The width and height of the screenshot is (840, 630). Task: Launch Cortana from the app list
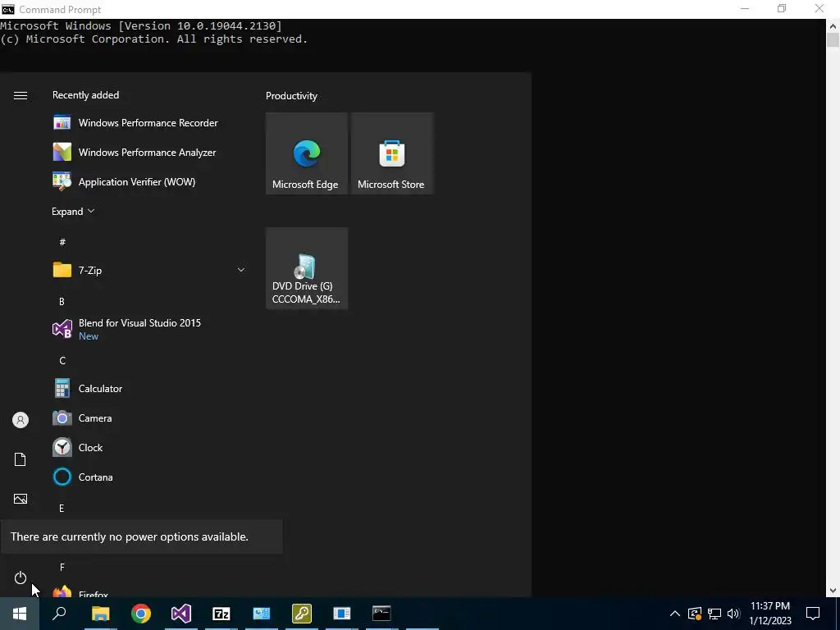click(x=148, y=477)
